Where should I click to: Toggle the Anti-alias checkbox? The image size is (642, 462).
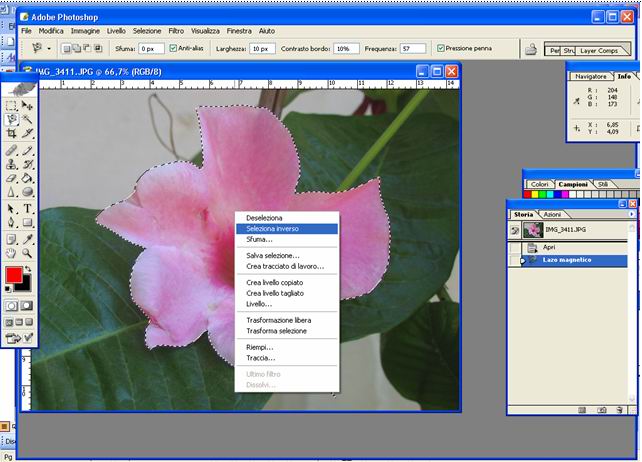pyautogui.click(x=174, y=48)
